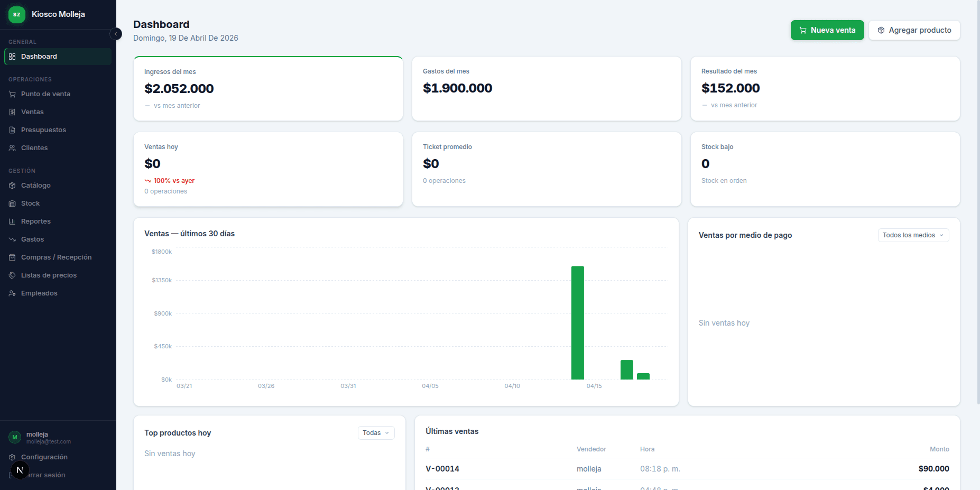
Task: Click the Clientes people icon
Action: (x=12, y=148)
